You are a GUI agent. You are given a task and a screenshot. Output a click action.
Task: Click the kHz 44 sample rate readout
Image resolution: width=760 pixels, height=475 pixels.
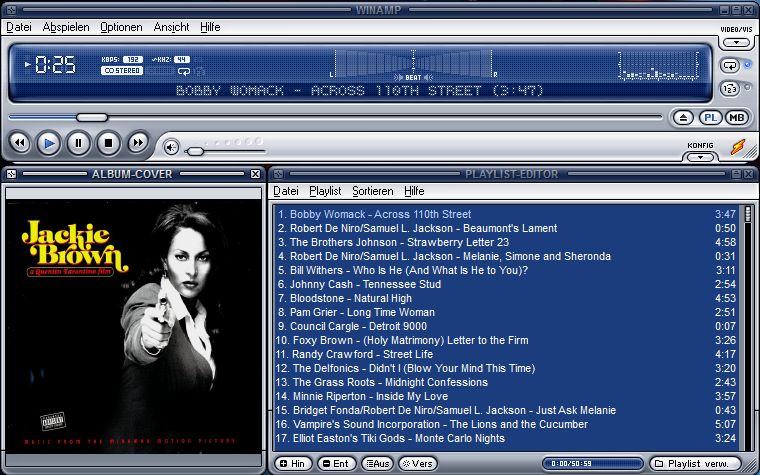(x=170, y=60)
